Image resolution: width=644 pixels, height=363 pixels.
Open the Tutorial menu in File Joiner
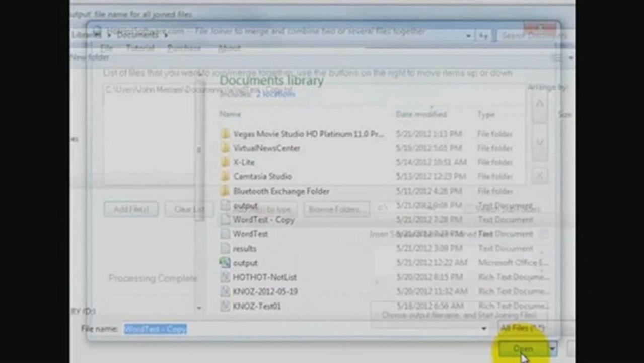tap(140, 48)
